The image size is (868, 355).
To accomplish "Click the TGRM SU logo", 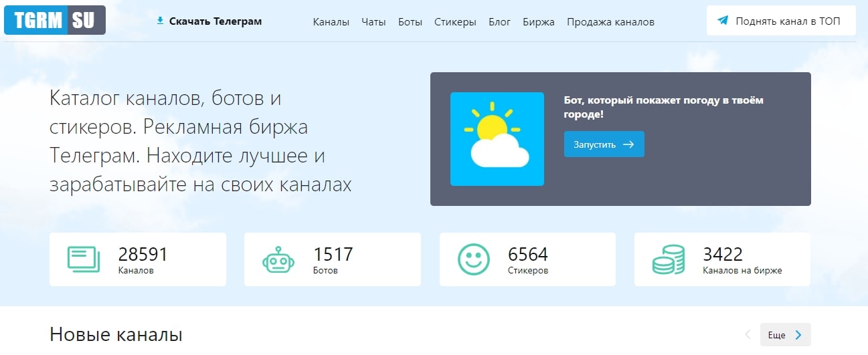I will pyautogui.click(x=54, y=20).
